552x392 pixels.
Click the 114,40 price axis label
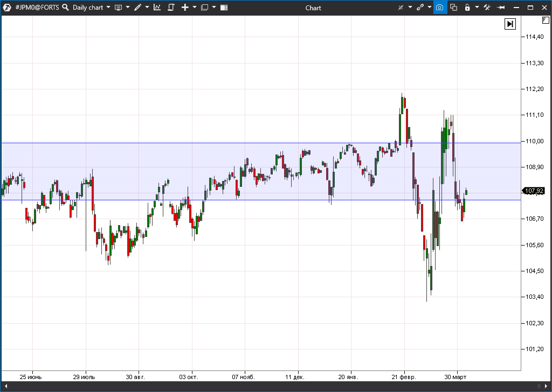(534, 37)
